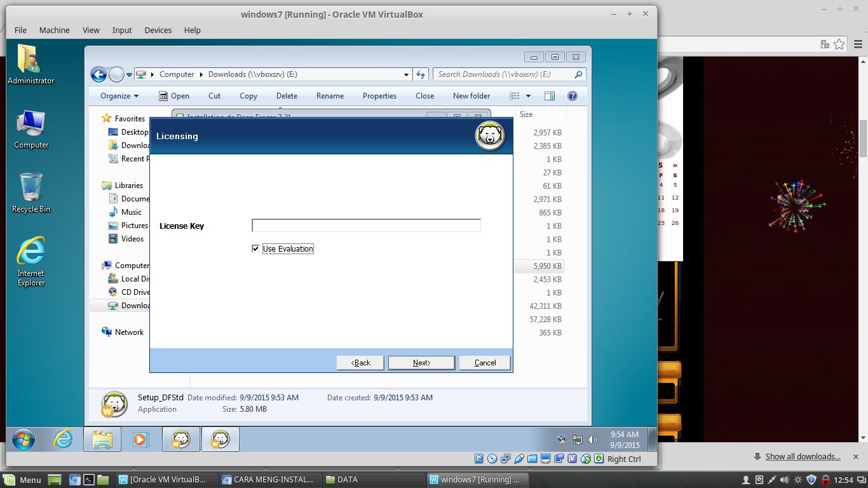This screenshot has height=488, width=868.
Task: Click Properties in Explorer toolbar
Action: tap(379, 96)
